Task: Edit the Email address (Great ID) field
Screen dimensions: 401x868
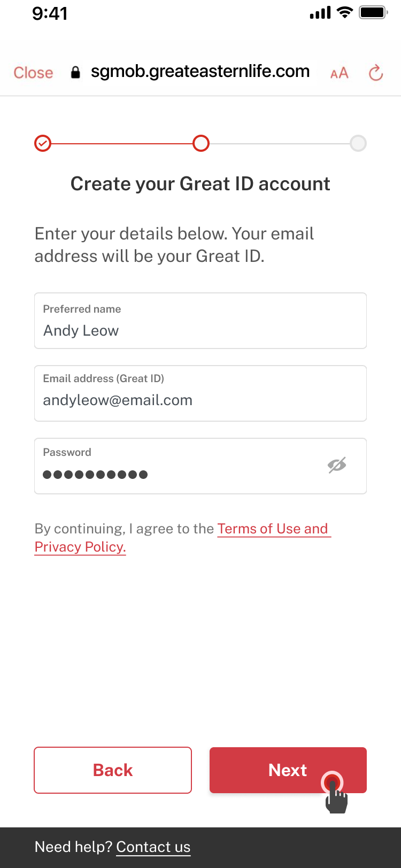Action: [x=200, y=393]
